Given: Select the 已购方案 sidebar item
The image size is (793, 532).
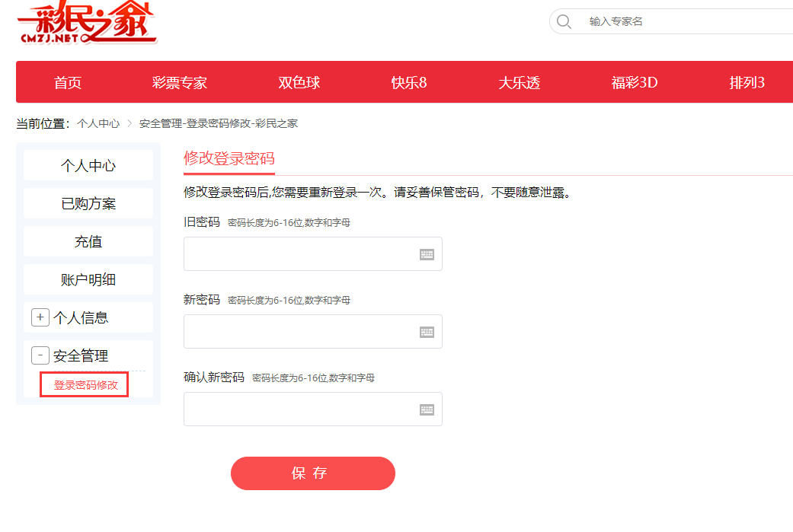Looking at the screenshot, I should 88,203.
